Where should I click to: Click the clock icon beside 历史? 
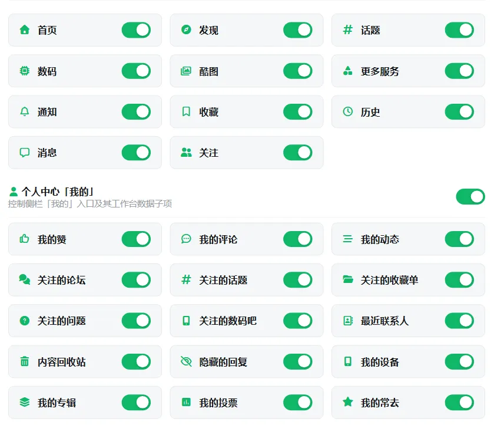pyautogui.click(x=348, y=111)
